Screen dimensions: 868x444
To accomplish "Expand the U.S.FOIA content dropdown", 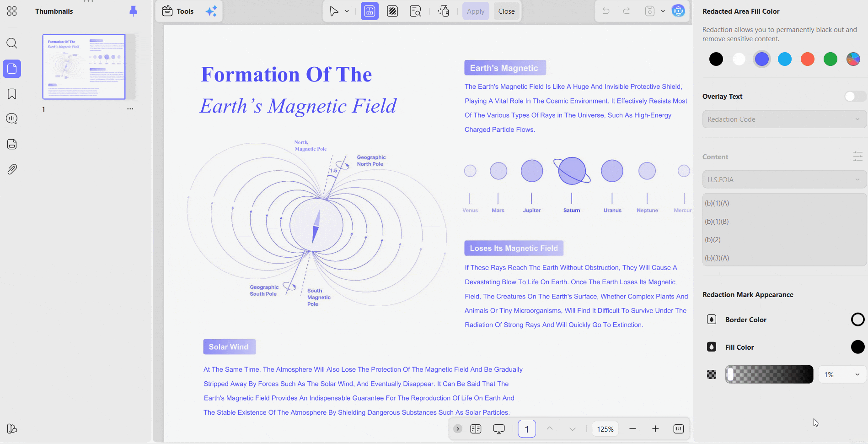I will (784, 179).
